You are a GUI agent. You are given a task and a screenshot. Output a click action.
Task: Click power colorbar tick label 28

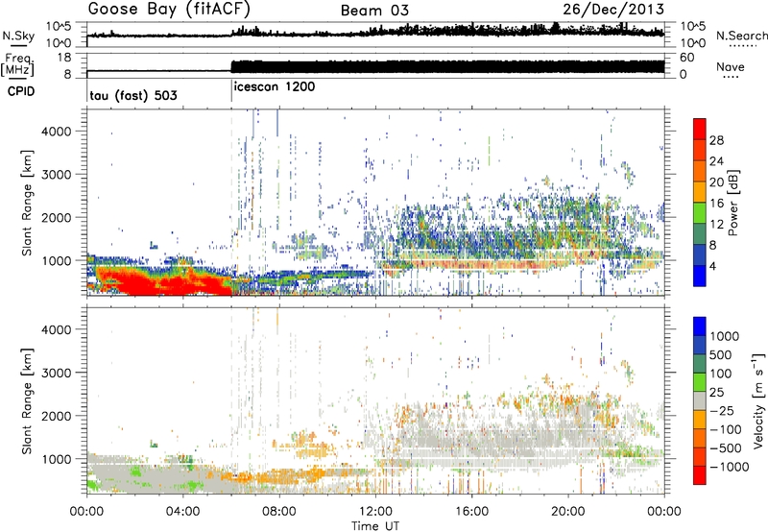point(716,140)
